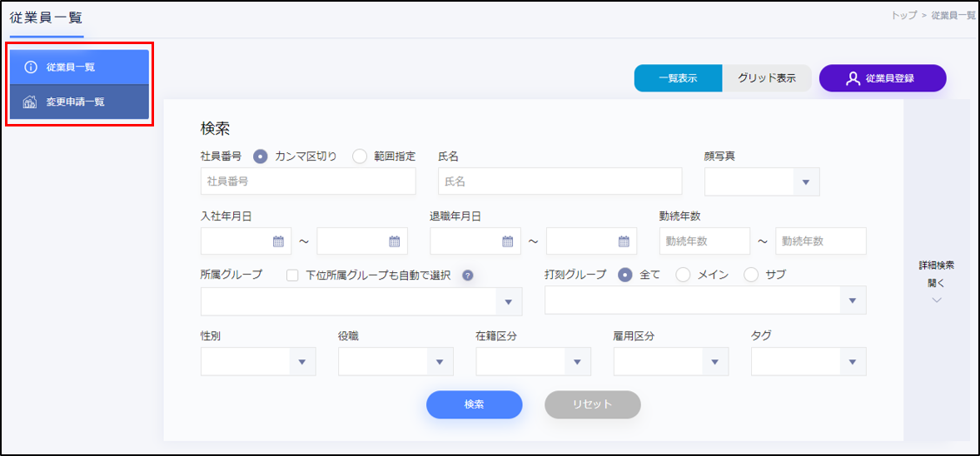
Task: Open calendar for hire date end
Action: pyautogui.click(x=395, y=241)
